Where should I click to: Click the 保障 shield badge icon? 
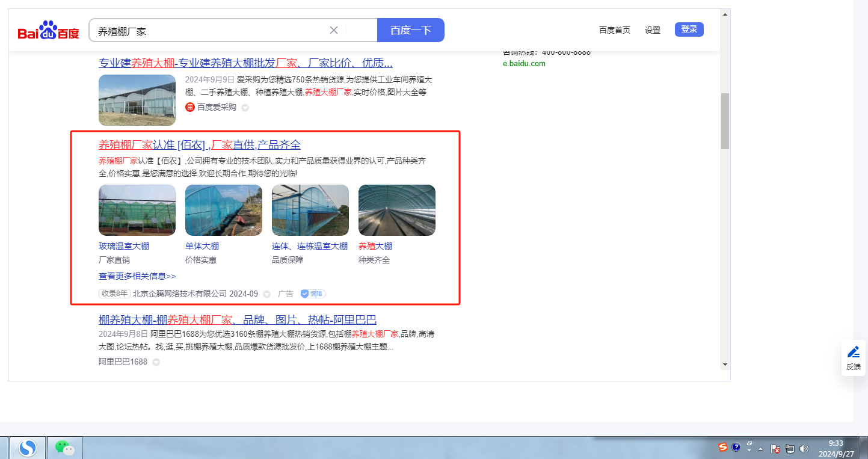(x=313, y=294)
